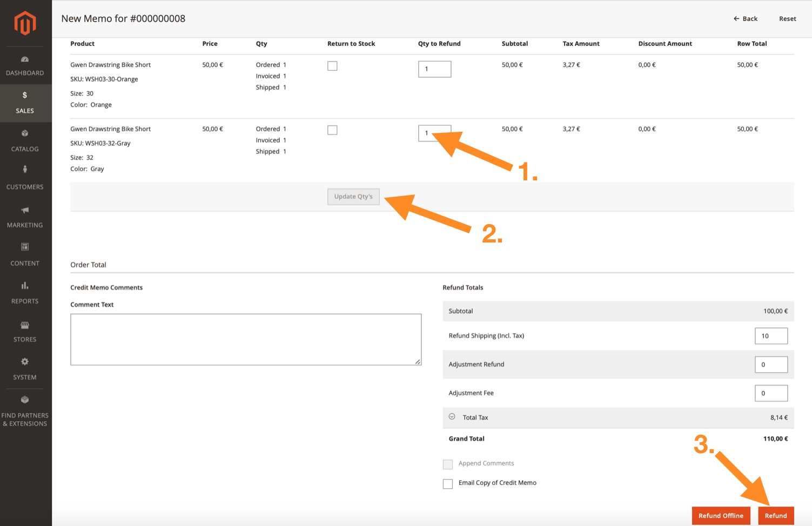Open the Catalog sidebar icon
The image size is (812, 526).
(25, 133)
